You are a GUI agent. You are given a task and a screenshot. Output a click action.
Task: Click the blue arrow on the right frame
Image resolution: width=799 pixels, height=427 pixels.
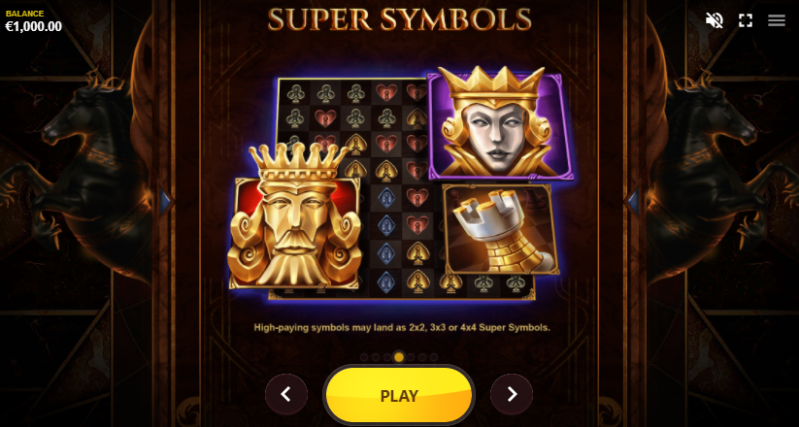[x=633, y=202]
